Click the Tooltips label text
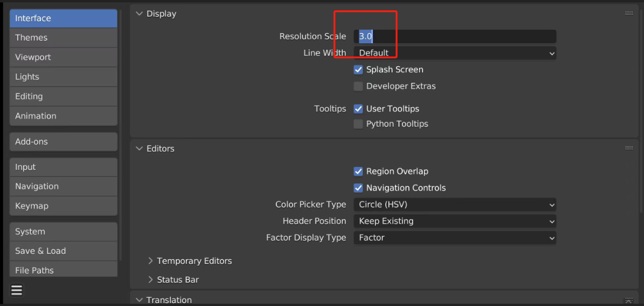644x306 pixels. pos(330,109)
